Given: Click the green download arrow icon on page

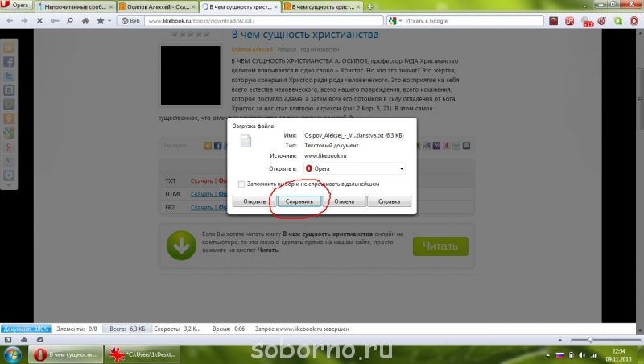Looking at the screenshot, I should 181,246.
